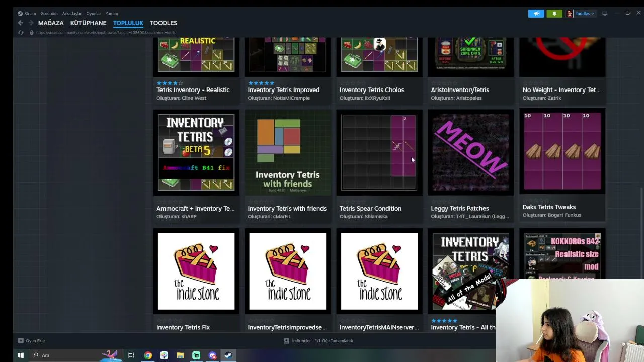The height and width of the screenshot is (362, 644).
Task: Open AristoInventoryTetris mod link
Action: click(x=460, y=90)
